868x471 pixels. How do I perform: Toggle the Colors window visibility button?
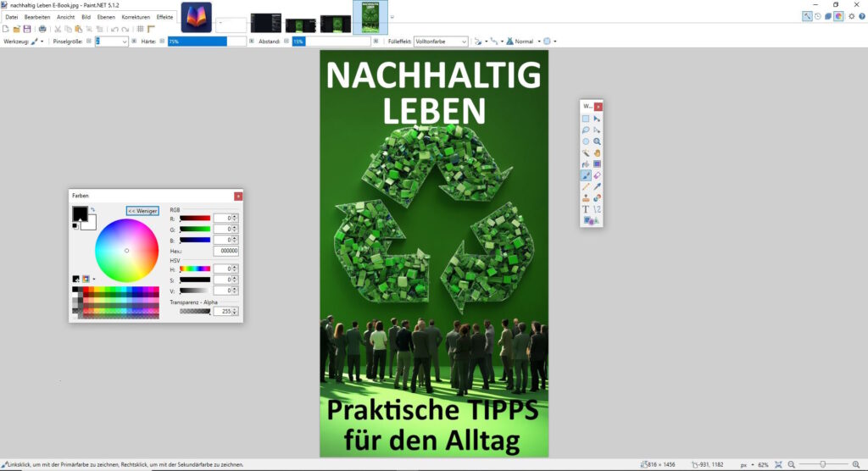pyautogui.click(x=838, y=16)
